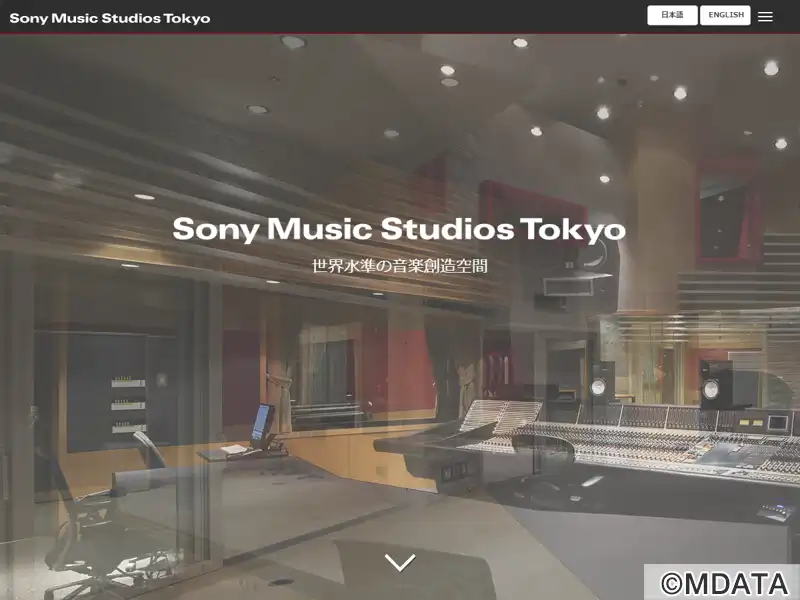Image resolution: width=800 pixels, height=600 pixels.
Task: Click the bright ceiling spotlight top right
Action: (x=771, y=68)
